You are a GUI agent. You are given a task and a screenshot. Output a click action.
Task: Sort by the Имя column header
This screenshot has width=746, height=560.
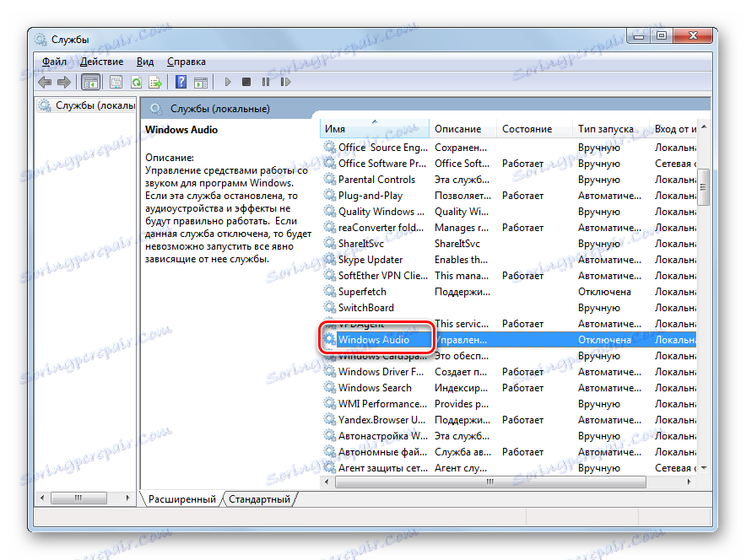click(375, 129)
